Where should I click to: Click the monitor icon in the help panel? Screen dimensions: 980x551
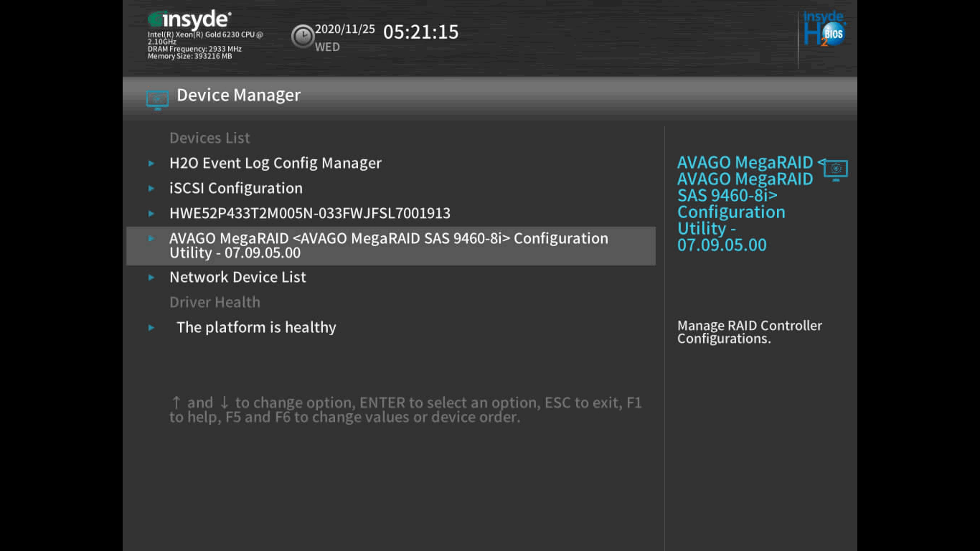(x=836, y=169)
